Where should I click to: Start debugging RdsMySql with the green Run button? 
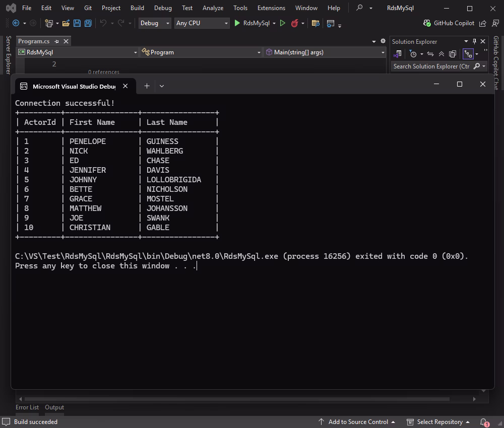point(236,23)
